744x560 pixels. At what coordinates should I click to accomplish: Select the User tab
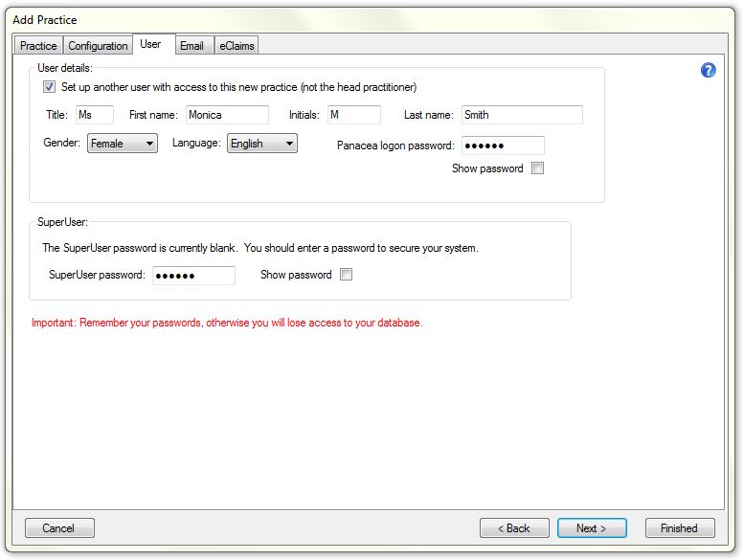coord(150,44)
